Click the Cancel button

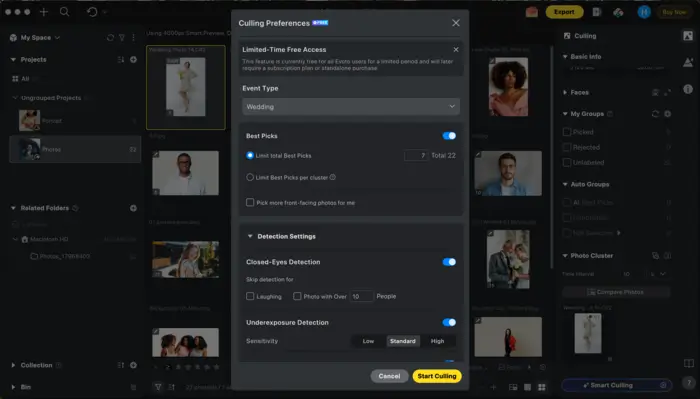389,376
